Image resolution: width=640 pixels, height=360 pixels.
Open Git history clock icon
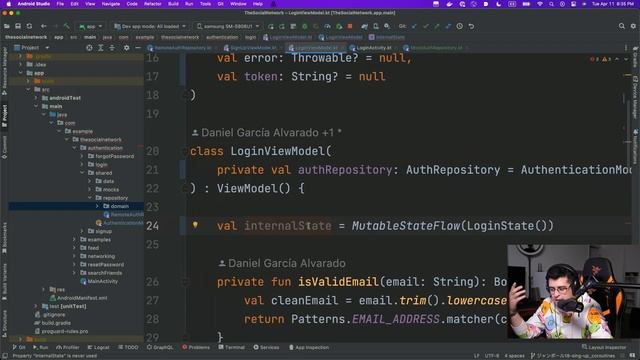(x=460, y=26)
